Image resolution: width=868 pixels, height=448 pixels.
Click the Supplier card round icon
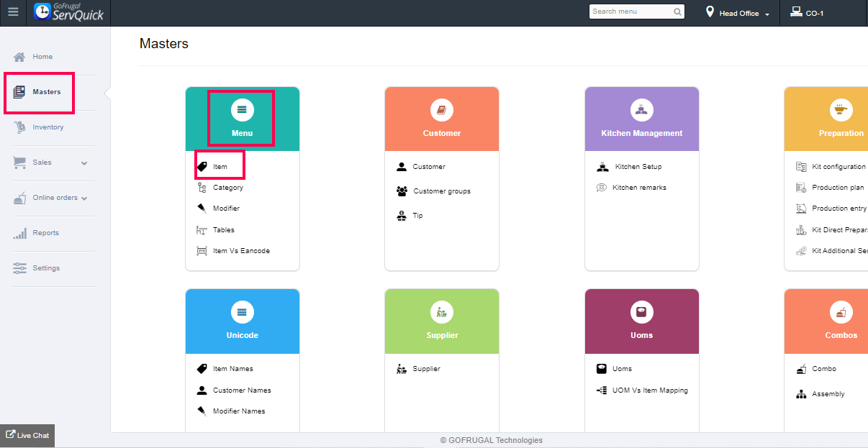click(442, 312)
